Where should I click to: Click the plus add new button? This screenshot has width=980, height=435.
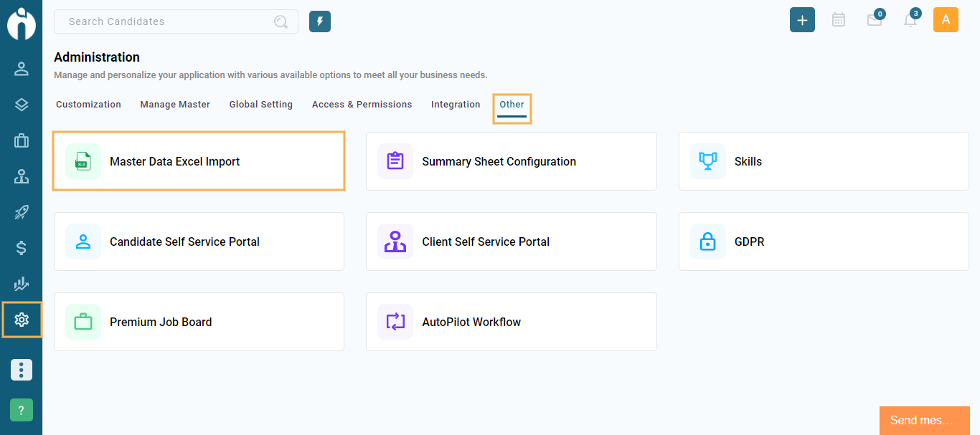802,20
